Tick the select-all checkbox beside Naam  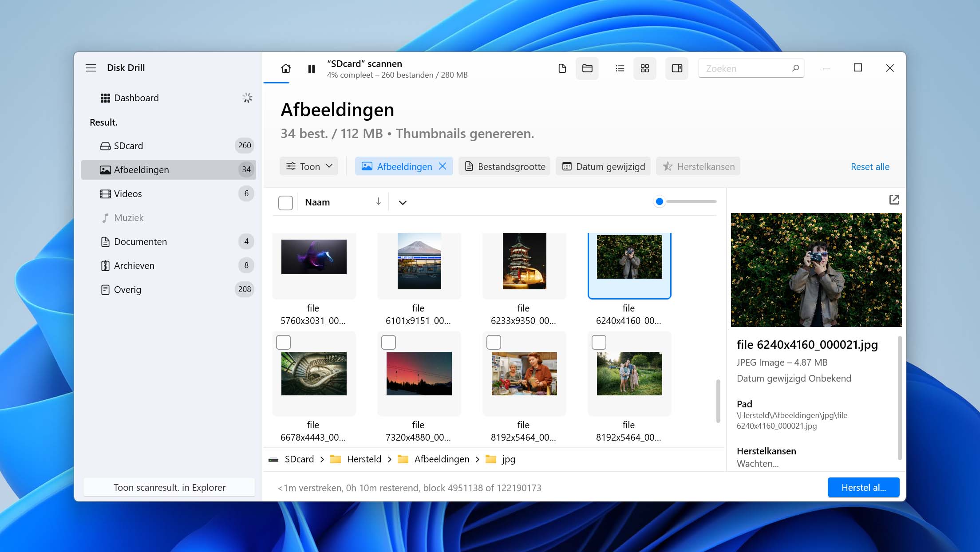click(x=285, y=202)
